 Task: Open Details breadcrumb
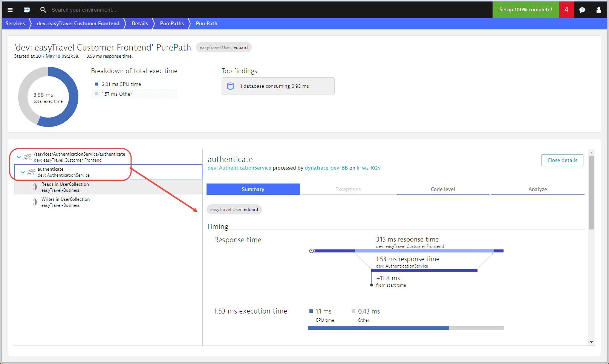click(139, 23)
